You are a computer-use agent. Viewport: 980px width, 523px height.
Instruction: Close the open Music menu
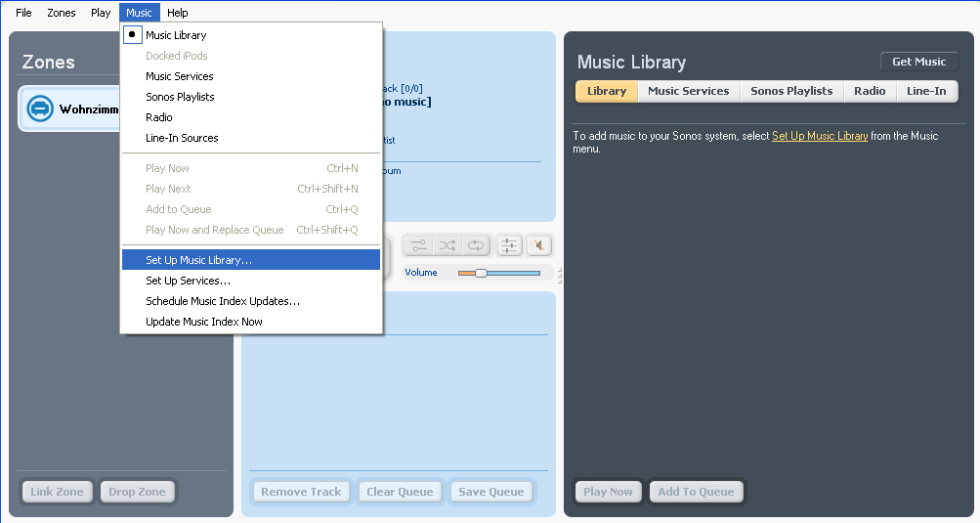coord(139,13)
